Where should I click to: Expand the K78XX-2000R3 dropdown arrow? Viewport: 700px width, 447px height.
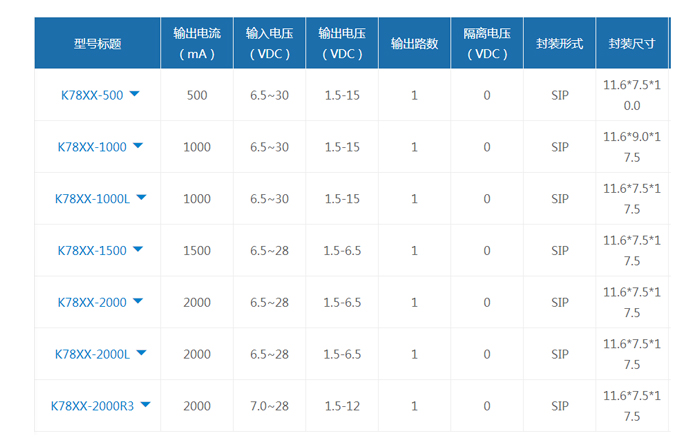[x=146, y=405]
